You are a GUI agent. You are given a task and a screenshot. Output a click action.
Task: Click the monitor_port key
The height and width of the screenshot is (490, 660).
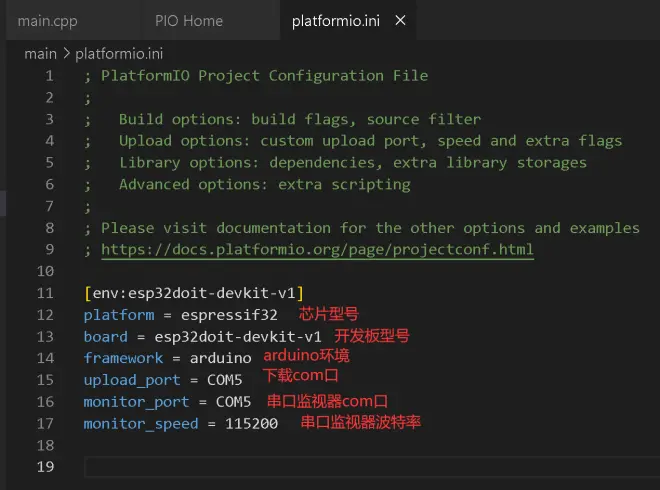click(136, 402)
